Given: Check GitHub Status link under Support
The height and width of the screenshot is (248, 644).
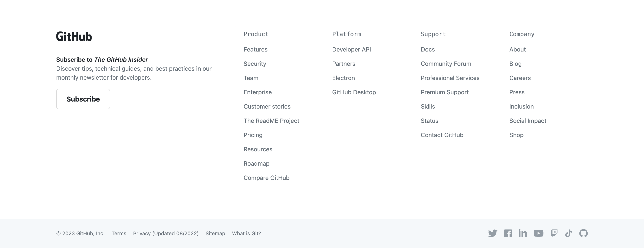Looking at the screenshot, I should (429, 121).
